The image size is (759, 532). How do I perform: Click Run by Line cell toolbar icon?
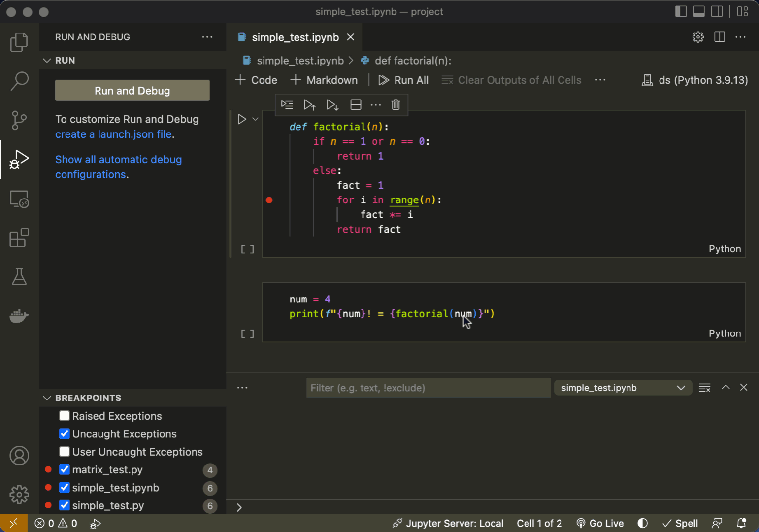[x=287, y=104]
